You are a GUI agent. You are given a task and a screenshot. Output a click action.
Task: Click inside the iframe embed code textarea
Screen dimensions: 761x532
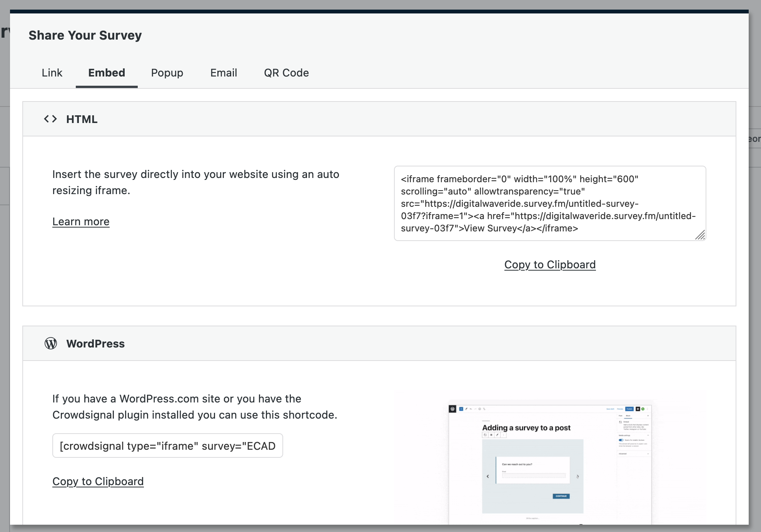pos(549,203)
